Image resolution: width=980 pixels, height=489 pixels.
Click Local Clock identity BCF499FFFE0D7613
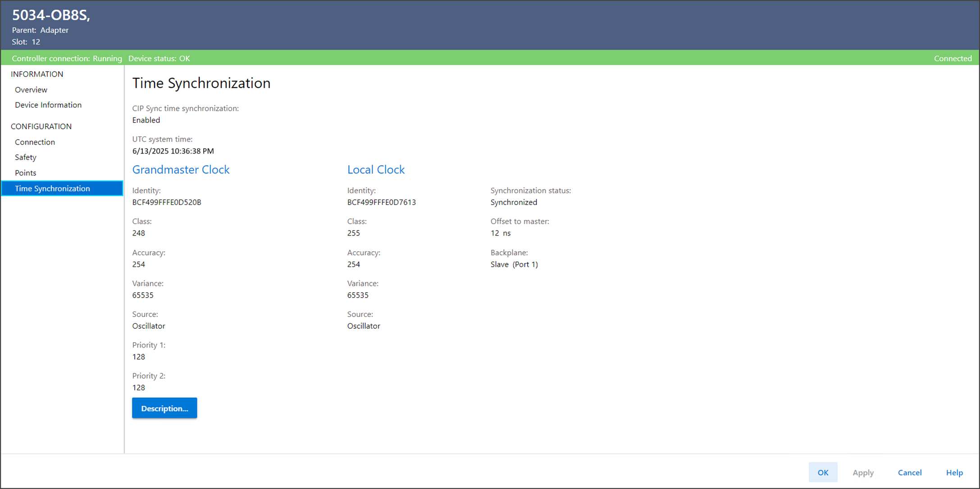[381, 202]
